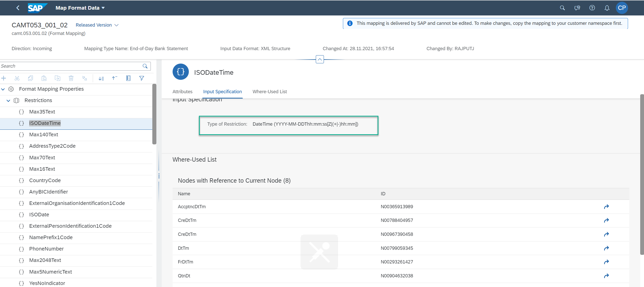The width and height of the screenshot is (644, 287).
Task: Click the tree display settings icon
Action: coord(128,78)
